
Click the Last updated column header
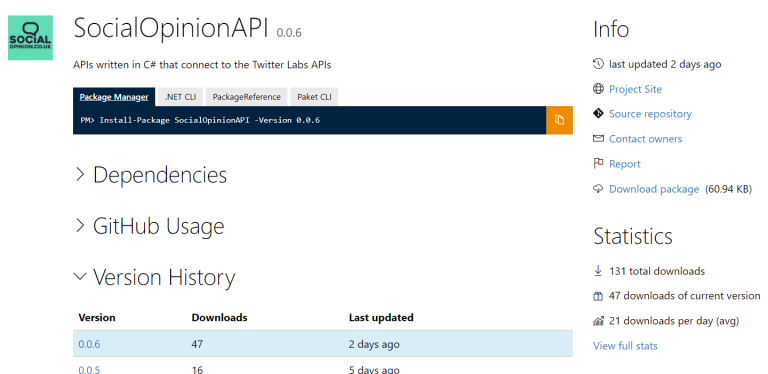pyautogui.click(x=381, y=317)
